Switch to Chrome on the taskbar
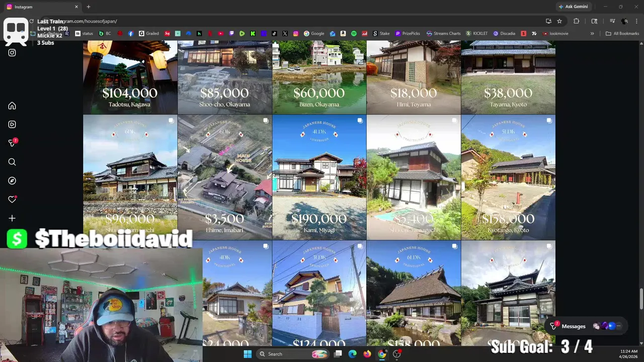 (382, 354)
